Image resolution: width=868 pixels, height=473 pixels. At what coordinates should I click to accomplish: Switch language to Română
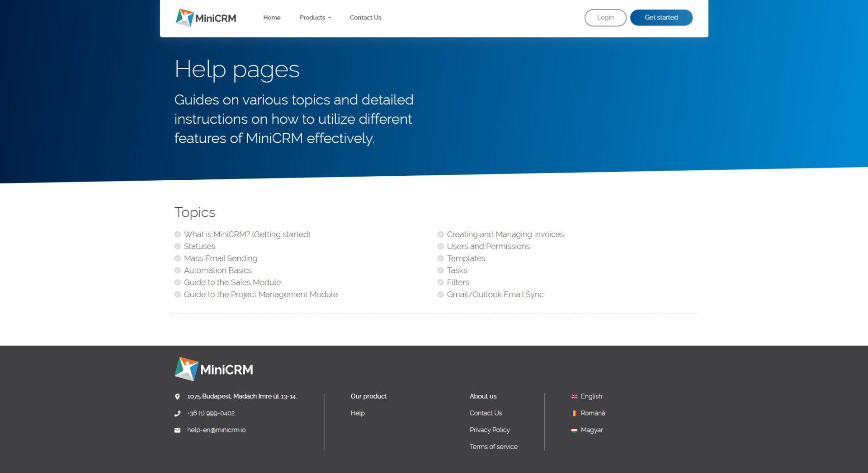coord(593,413)
